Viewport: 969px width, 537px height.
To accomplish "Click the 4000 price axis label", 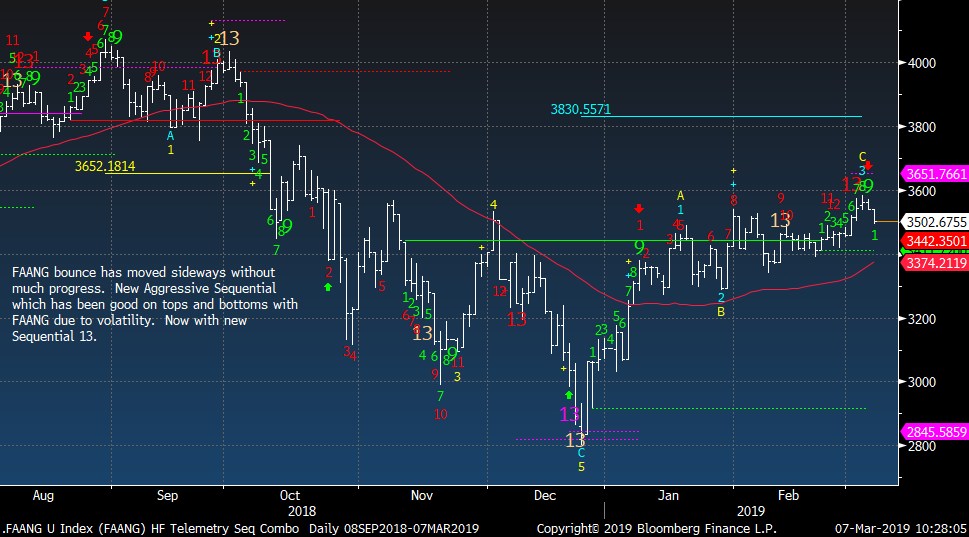I will pos(921,63).
